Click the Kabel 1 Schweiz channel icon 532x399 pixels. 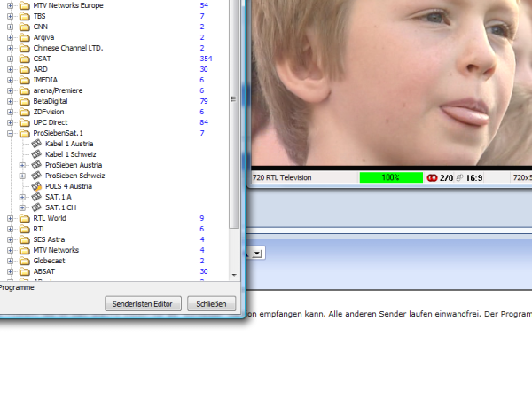[36, 154]
